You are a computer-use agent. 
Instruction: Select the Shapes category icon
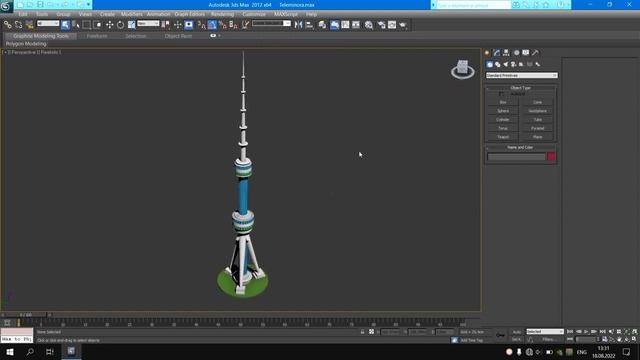tap(498, 64)
